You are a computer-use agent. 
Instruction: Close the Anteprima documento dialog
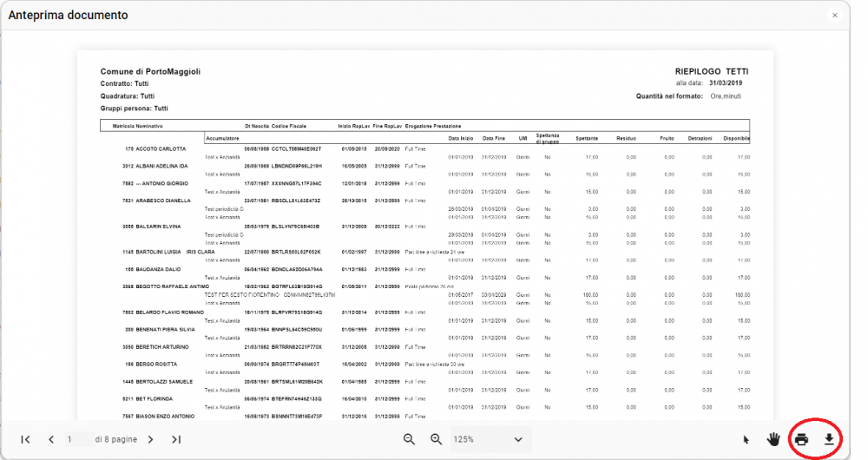(x=835, y=16)
